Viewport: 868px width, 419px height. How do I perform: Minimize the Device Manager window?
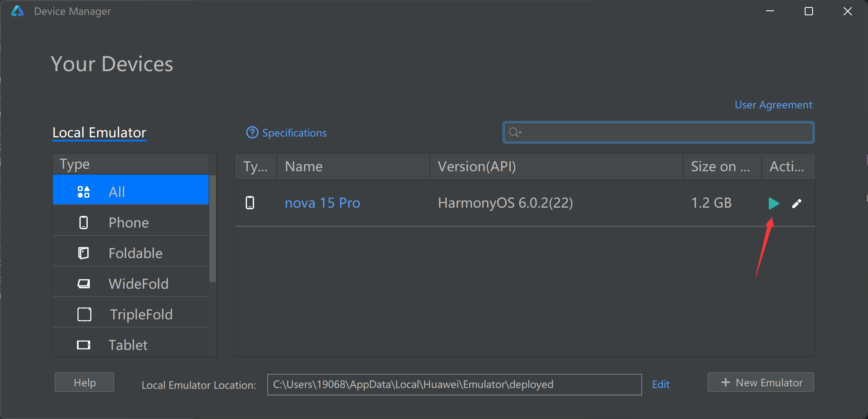[770, 11]
